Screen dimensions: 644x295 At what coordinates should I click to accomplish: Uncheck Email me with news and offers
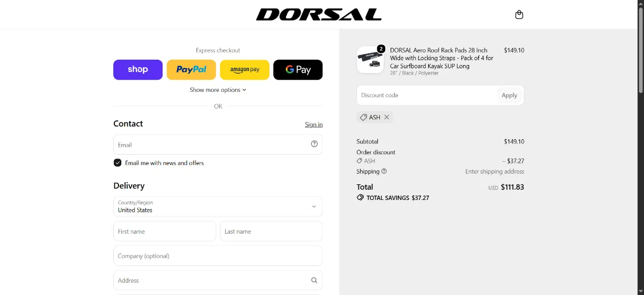(118, 163)
